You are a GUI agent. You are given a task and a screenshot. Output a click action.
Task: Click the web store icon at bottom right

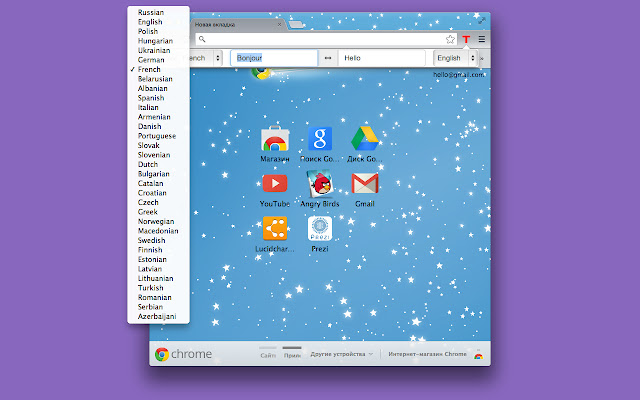(x=478, y=356)
